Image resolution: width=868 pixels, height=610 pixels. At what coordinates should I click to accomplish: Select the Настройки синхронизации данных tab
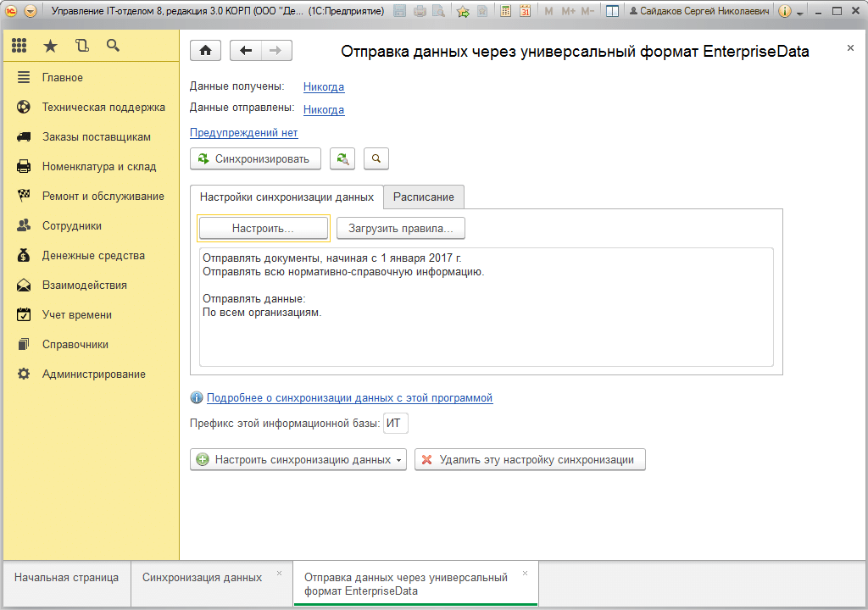pyautogui.click(x=287, y=197)
